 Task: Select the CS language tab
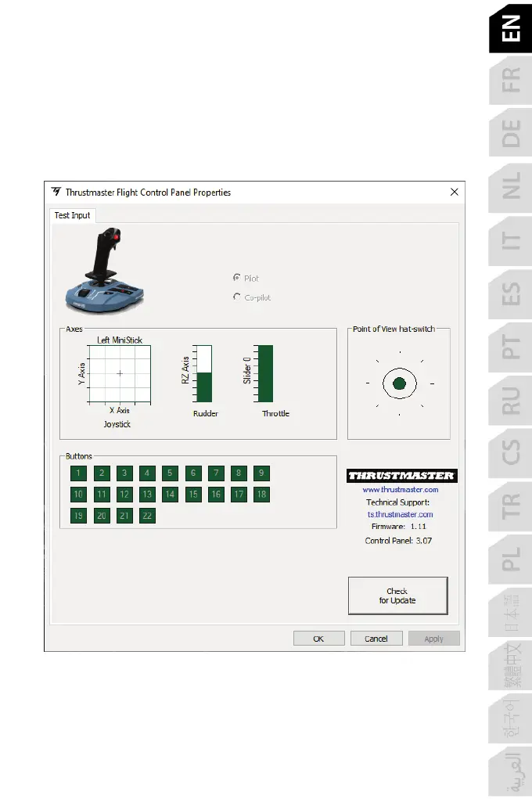pyautogui.click(x=510, y=452)
